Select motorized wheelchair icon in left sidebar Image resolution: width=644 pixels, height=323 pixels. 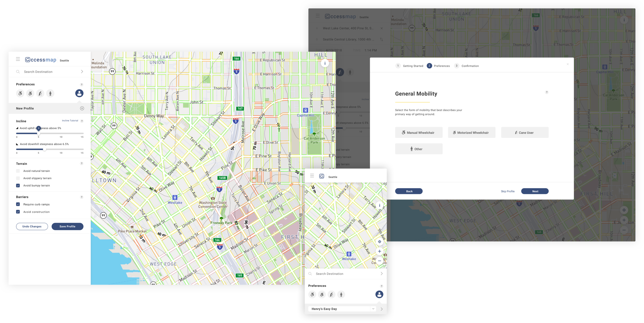[30, 93]
